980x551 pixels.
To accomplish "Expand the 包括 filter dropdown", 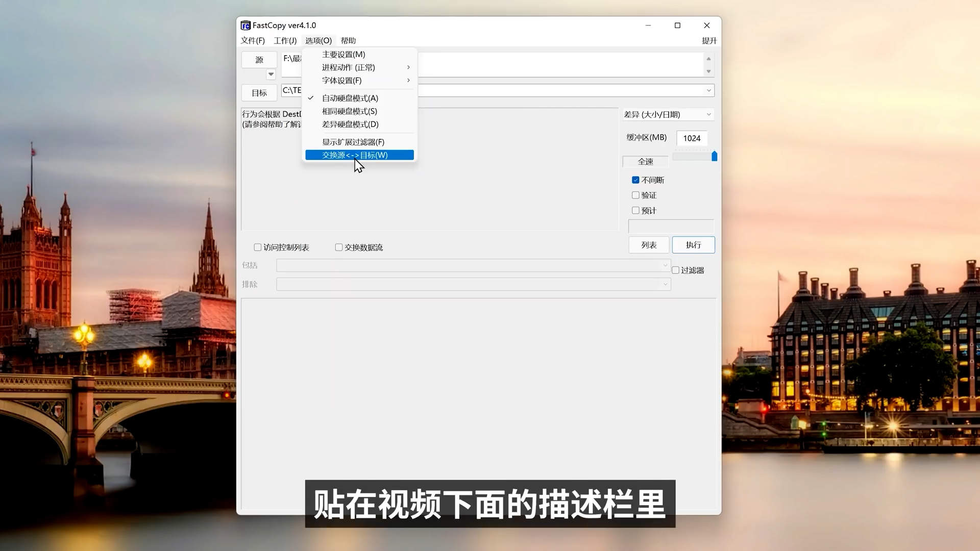I will pos(665,265).
